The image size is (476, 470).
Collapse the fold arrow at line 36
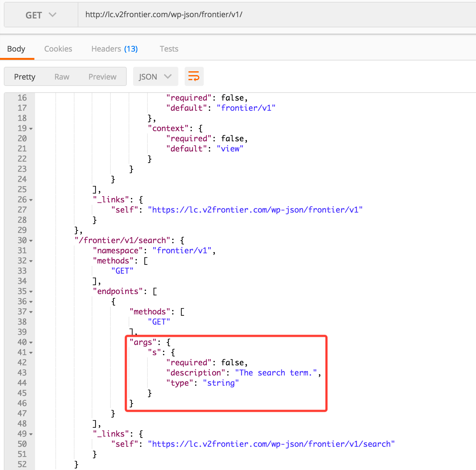(31, 302)
